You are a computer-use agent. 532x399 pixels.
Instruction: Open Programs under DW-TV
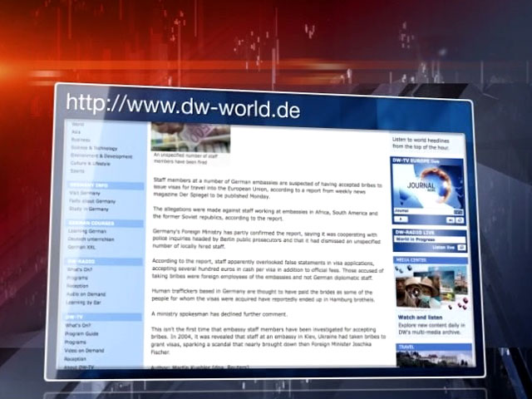click(76, 342)
